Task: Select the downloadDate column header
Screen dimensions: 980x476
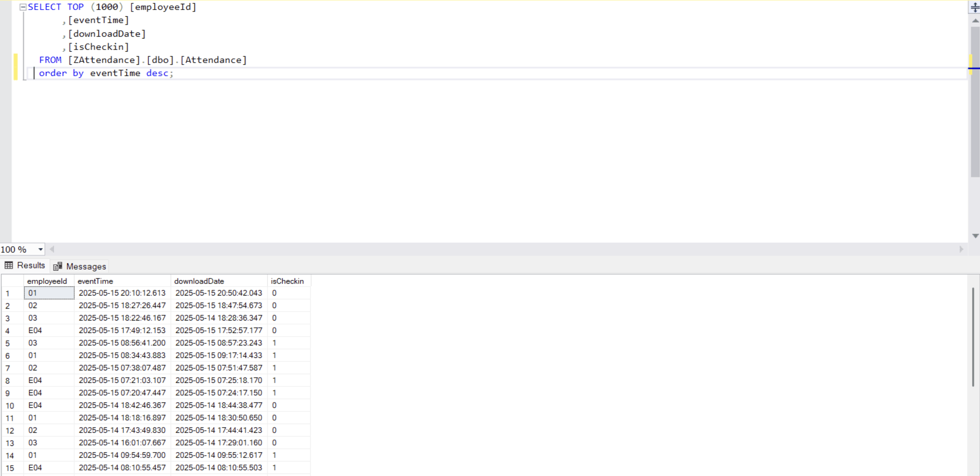Action: [x=199, y=281]
